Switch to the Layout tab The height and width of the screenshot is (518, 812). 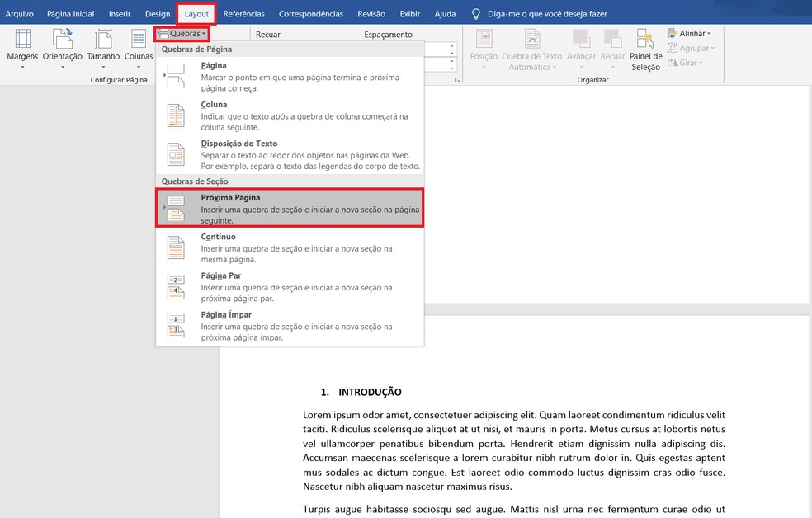coord(196,14)
